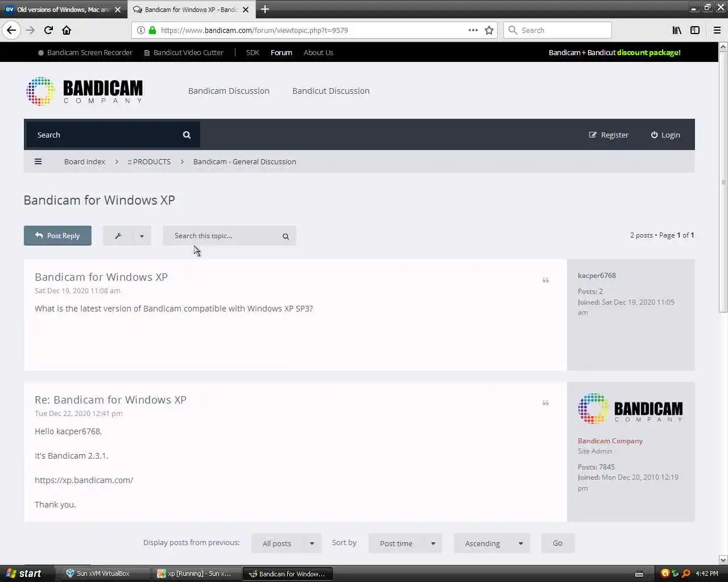Open a new tab with plus icon

click(x=265, y=9)
